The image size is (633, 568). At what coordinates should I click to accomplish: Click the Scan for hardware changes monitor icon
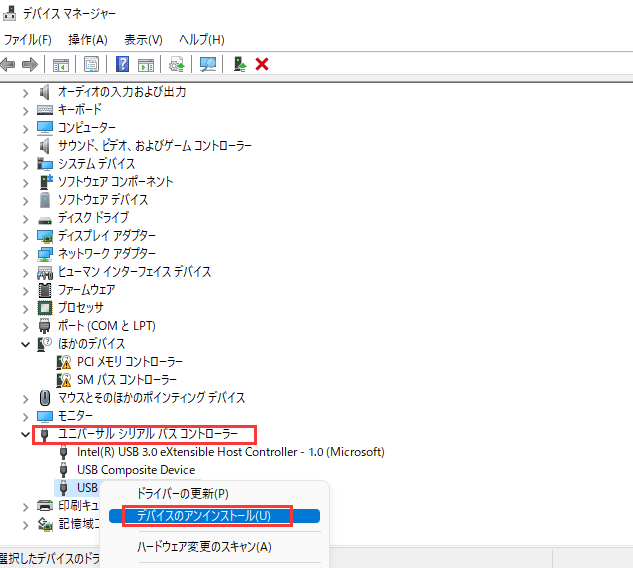pos(208,64)
